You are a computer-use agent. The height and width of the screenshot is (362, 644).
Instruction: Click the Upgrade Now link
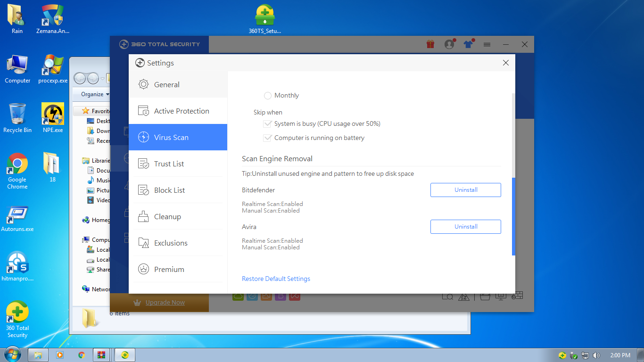[165, 303]
